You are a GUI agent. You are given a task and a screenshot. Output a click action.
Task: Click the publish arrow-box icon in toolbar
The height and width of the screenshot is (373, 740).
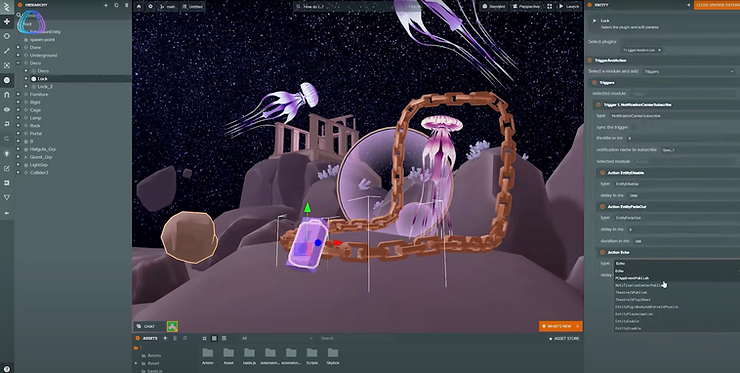point(7,183)
